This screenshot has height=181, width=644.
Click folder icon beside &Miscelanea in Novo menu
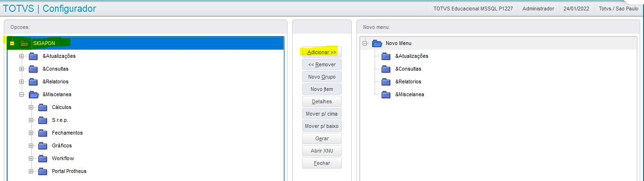[x=386, y=95]
